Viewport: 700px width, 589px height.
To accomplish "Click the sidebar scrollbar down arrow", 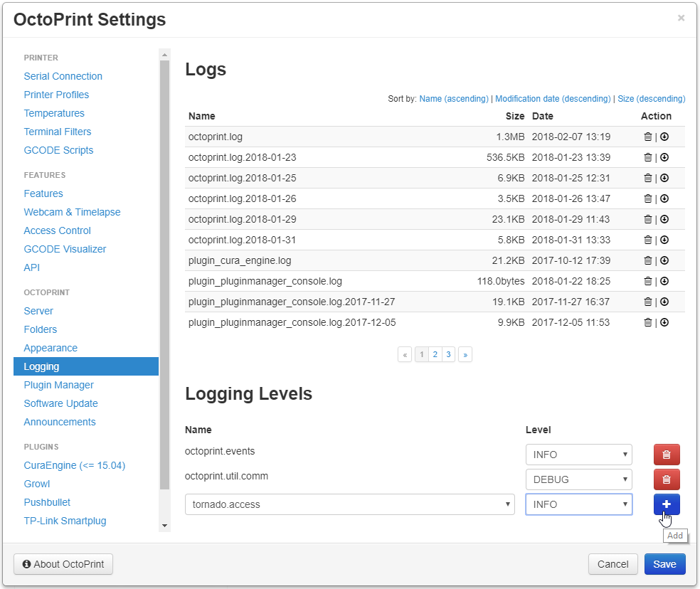I will tap(164, 524).
